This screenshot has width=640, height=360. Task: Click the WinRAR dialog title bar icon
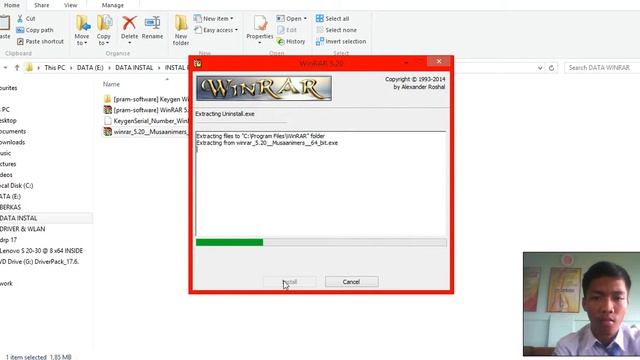point(198,63)
